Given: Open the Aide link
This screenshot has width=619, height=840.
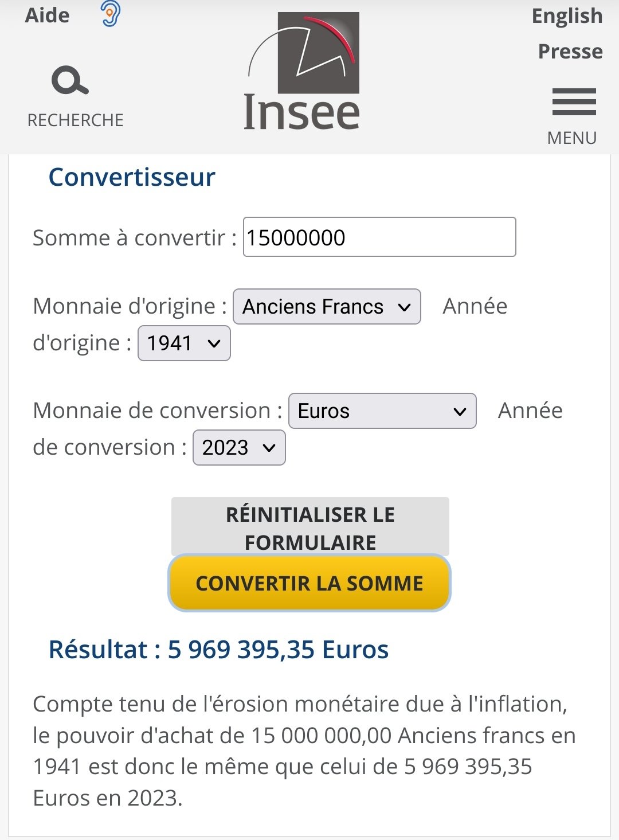Looking at the screenshot, I should 47,15.
